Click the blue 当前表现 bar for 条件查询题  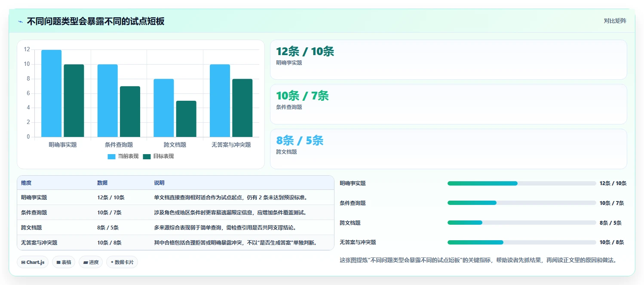(x=107, y=101)
